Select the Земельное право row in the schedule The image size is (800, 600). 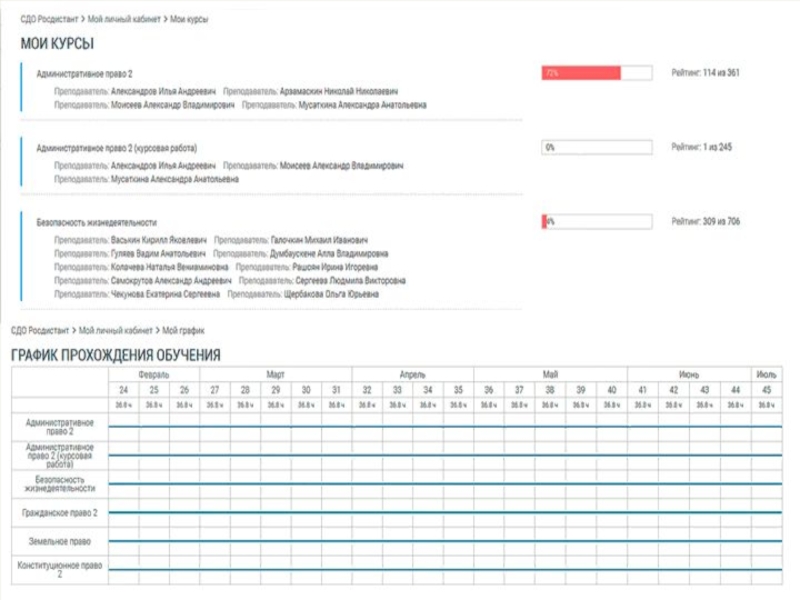pyautogui.click(x=60, y=541)
